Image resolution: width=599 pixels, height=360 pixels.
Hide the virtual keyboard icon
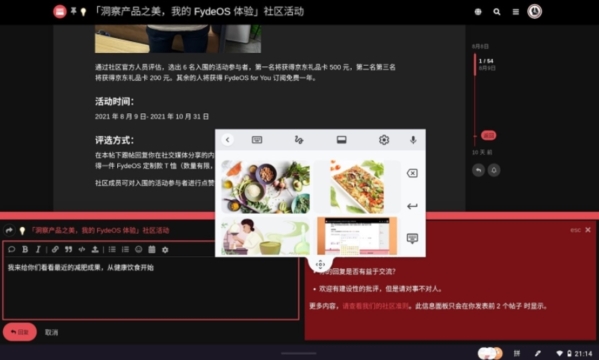(412, 238)
